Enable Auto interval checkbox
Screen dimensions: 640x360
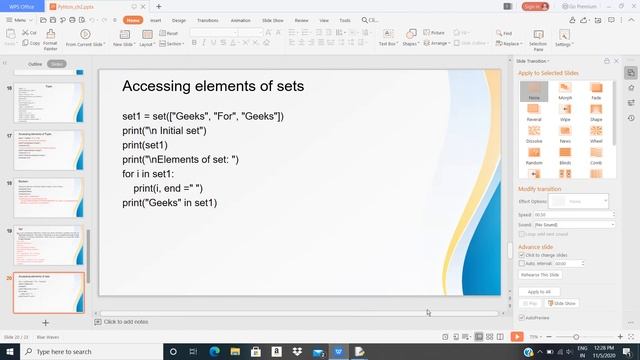point(522,264)
